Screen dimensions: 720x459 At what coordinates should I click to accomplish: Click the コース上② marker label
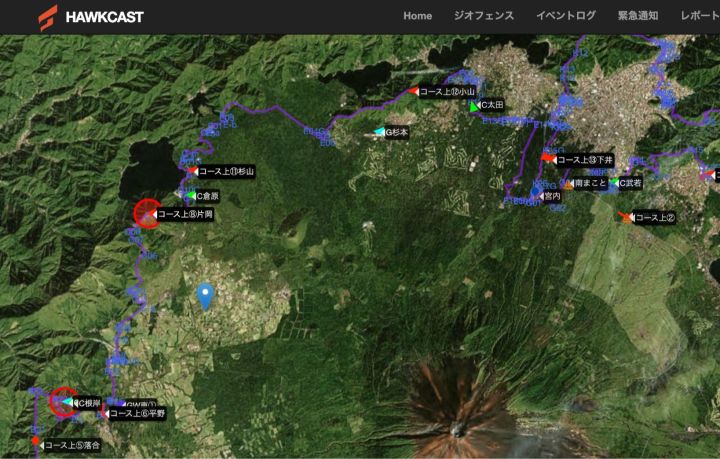tap(655, 218)
